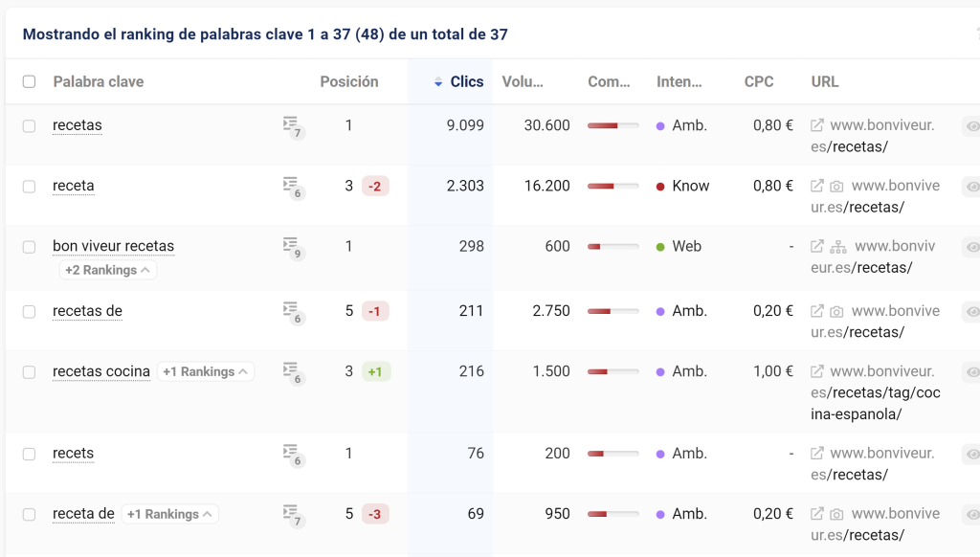Click sitelinks icon in 'bon viveur recetas' URL
980x557 pixels.
coord(838,247)
